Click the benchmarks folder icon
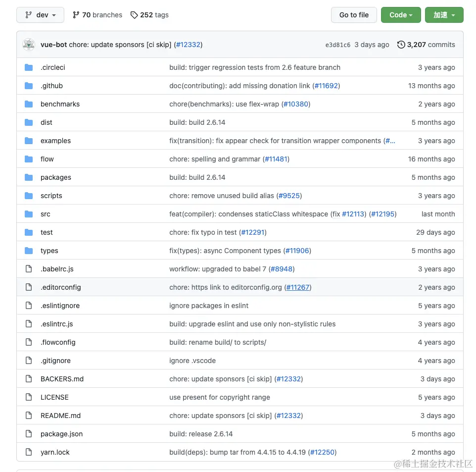The image size is (476, 472). tap(29, 104)
